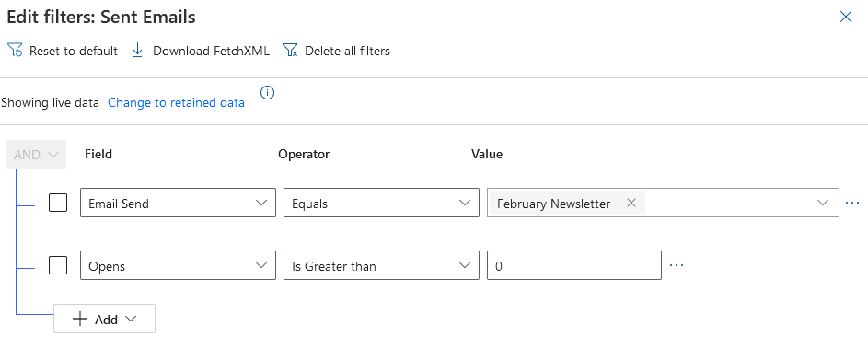Click the Add dropdown button
This screenshot has height=350, width=868.
point(104,319)
